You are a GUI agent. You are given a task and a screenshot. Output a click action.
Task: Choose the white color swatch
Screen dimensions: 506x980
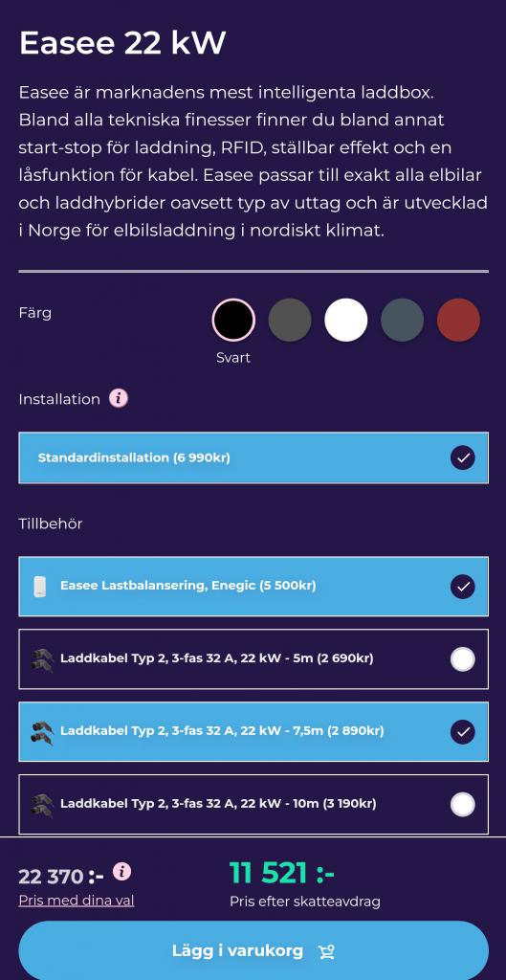(x=346, y=320)
